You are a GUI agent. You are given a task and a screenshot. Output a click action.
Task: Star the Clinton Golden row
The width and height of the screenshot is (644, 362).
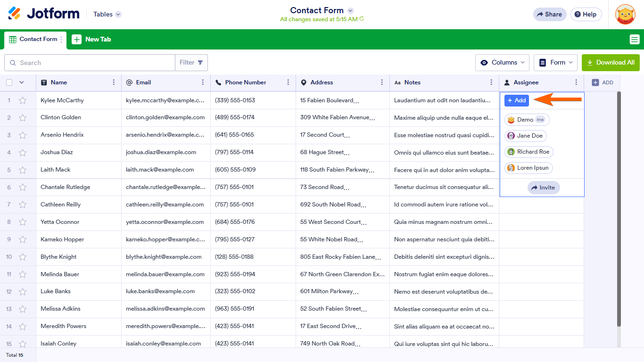[23, 118]
